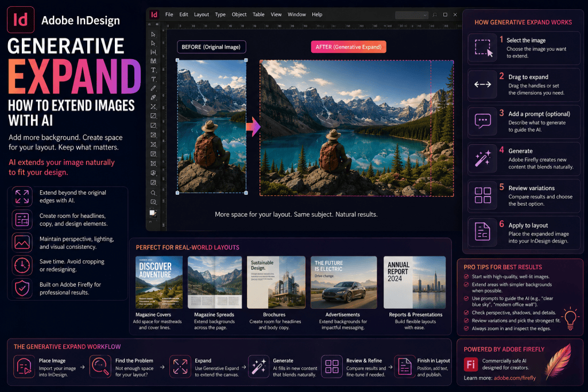Click the checkmark beside 'Start with high-quality' tip
Screen dimensions: 588x392
tap(466, 276)
